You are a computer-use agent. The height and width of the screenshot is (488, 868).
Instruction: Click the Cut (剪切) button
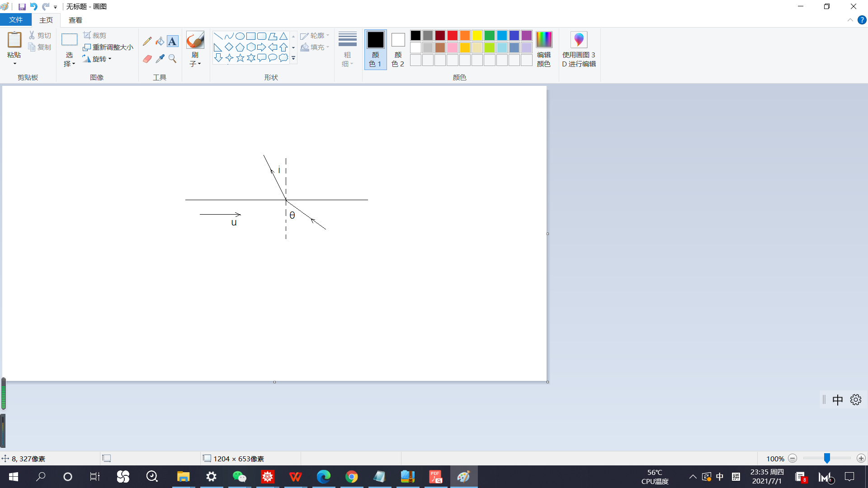[x=40, y=35]
